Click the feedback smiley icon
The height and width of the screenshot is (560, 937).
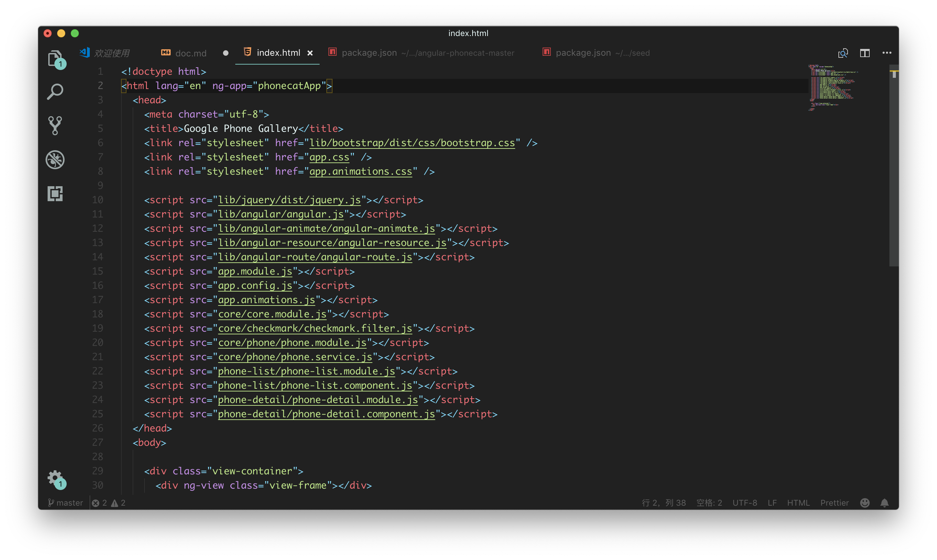point(865,503)
